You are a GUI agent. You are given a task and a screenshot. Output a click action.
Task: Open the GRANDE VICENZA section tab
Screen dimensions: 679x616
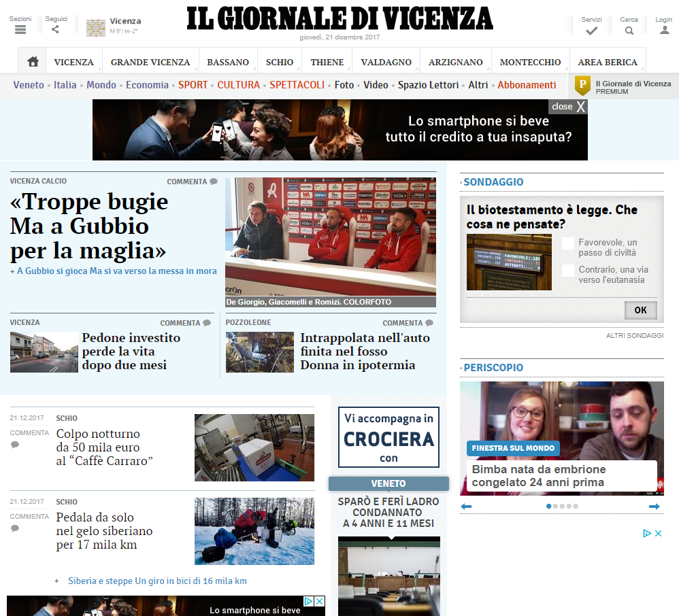pyautogui.click(x=150, y=62)
